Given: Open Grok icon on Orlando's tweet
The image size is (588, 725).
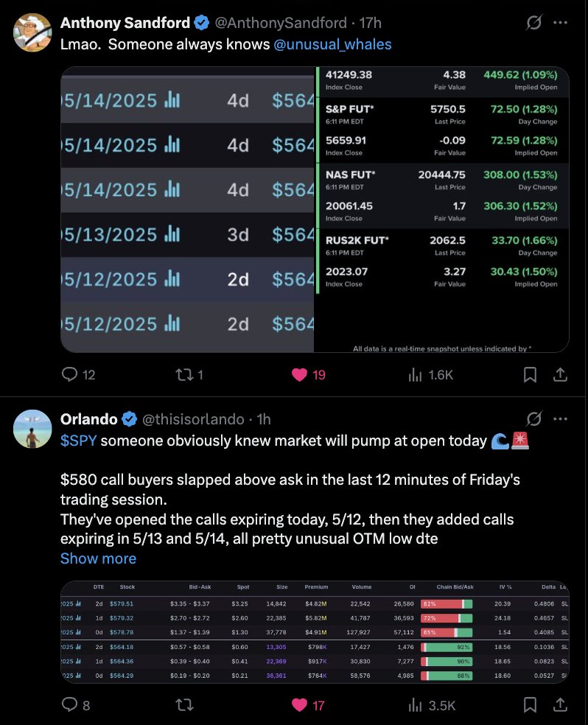Looking at the screenshot, I should tap(534, 419).
